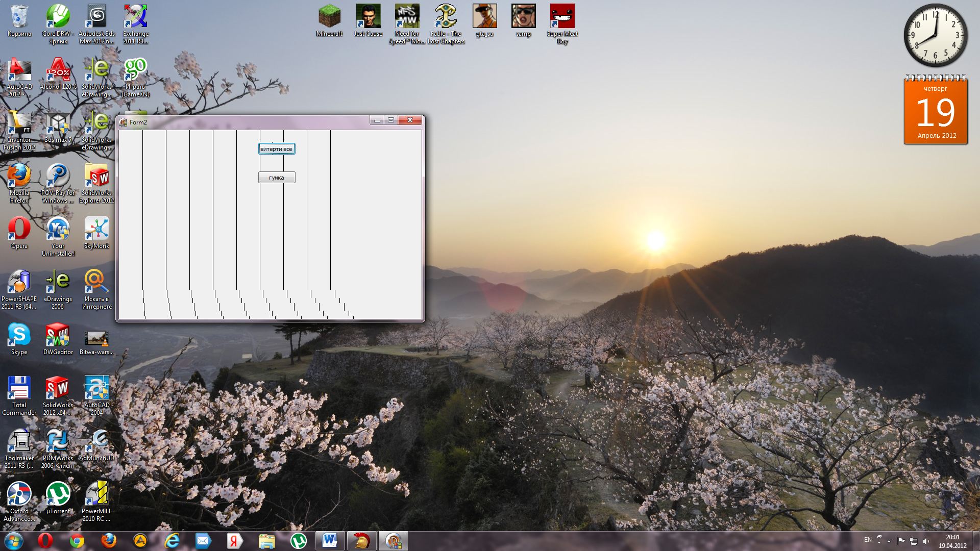Image resolution: width=980 pixels, height=551 pixels.
Task: Switch to Microsoft Word in the taskbar
Action: point(330,541)
